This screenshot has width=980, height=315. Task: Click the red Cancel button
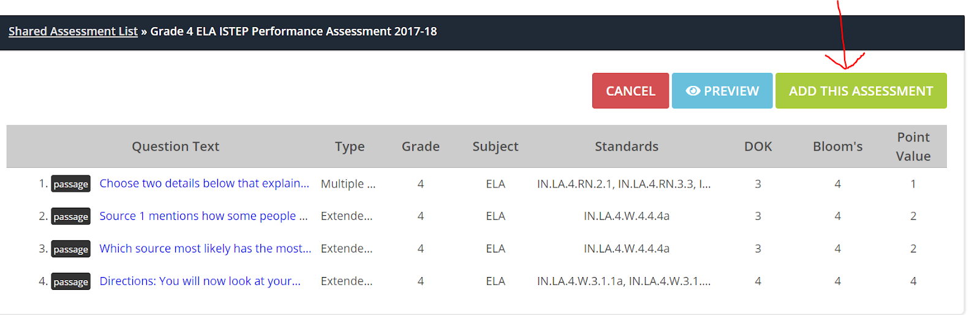coord(630,91)
